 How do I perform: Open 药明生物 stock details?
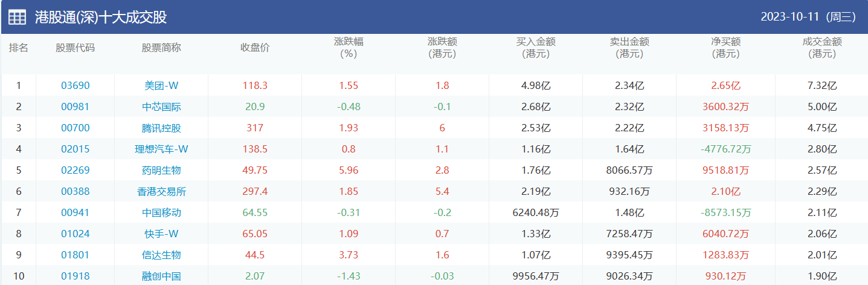(161, 171)
